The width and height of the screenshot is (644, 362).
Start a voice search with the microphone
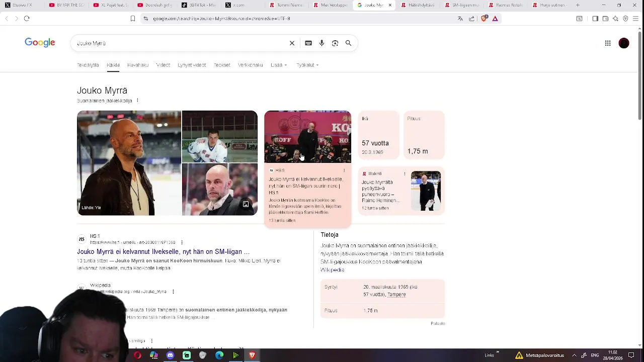pos(321,43)
